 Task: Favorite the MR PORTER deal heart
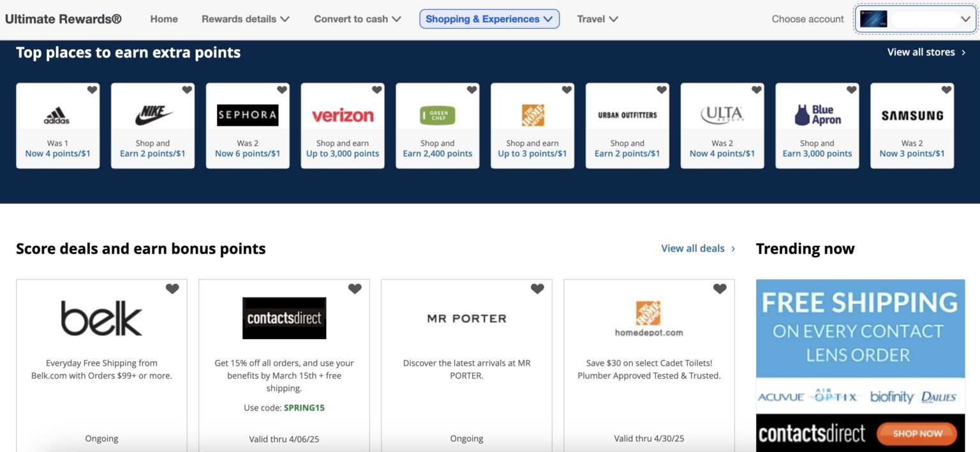(537, 289)
